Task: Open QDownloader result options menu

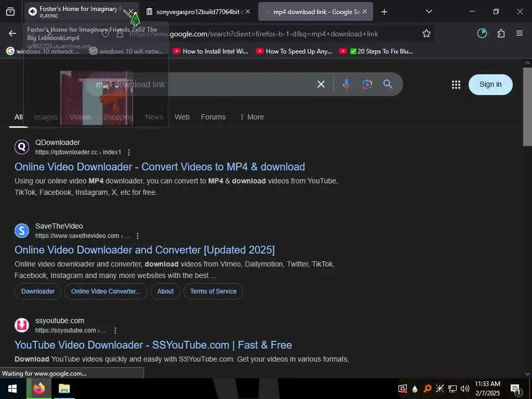Action: [x=129, y=152]
